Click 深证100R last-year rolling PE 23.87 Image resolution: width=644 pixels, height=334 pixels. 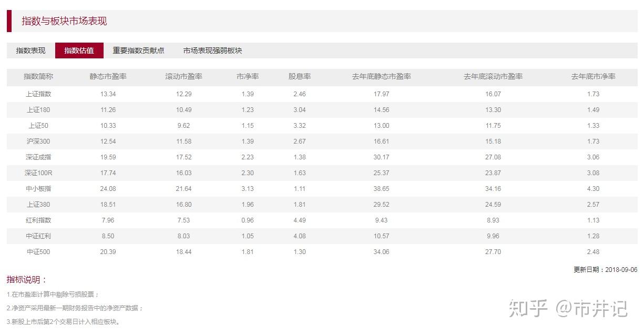pos(493,173)
